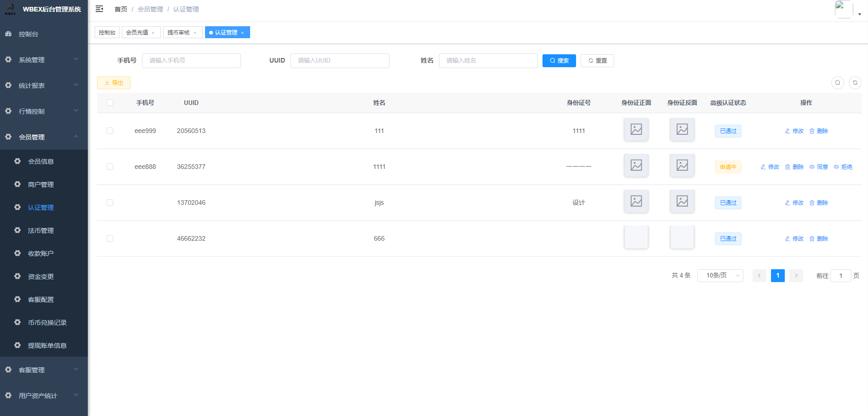Click the blue 搜索 search button

pyautogui.click(x=559, y=61)
